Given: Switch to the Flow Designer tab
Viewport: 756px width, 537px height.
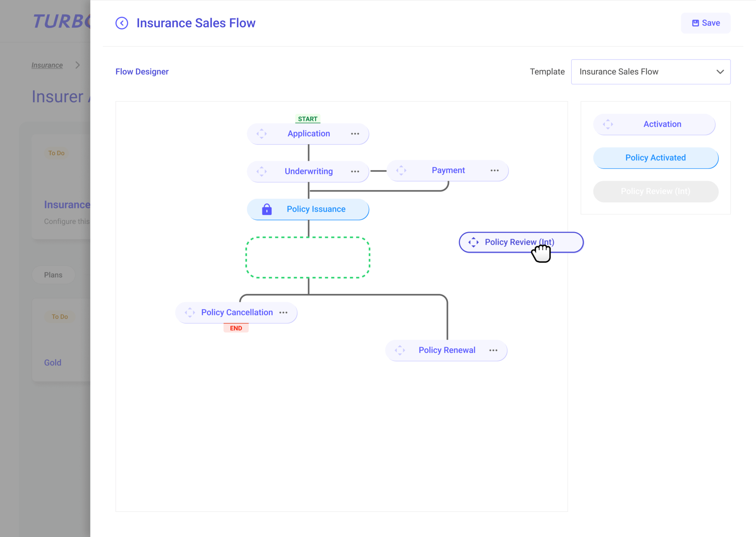Looking at the screenshot, I should [142, 71].
